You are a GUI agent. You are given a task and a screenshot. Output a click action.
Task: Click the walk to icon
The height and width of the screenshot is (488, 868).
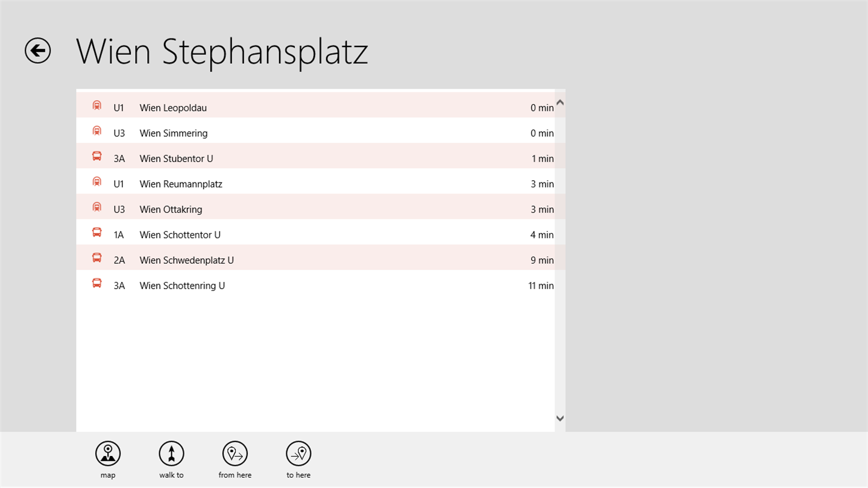171,454
